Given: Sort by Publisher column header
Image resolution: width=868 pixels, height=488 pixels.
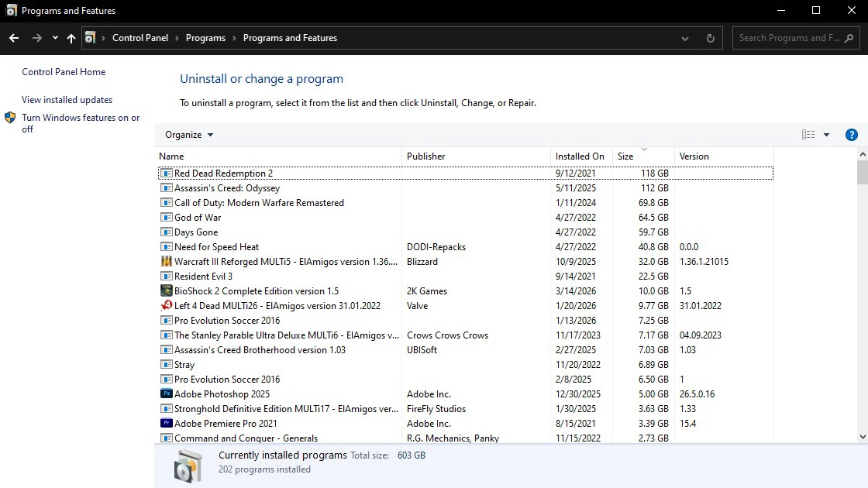Looking at the screenshot, I should (x=477, y=156).
